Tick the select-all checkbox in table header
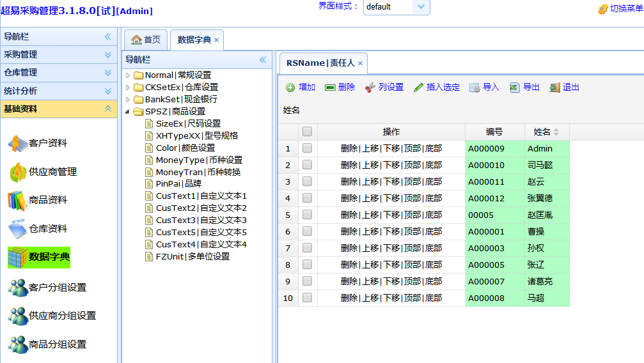The image size is (644, 363). [308, 132]
